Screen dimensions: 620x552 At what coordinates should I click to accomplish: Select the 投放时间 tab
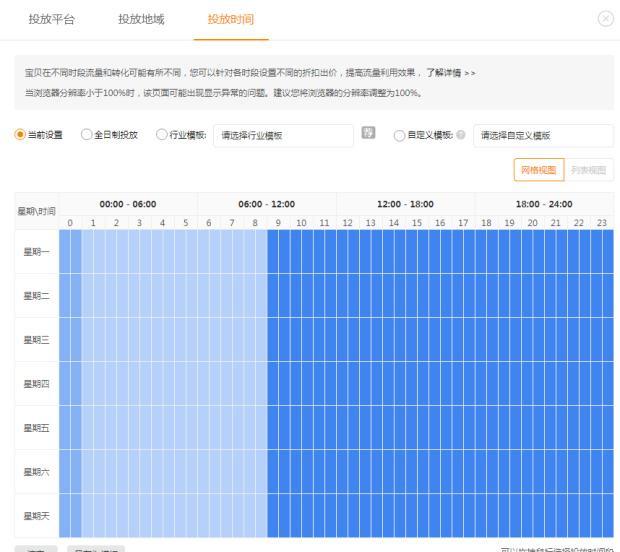pyautogui.click(x=231, y=19)
